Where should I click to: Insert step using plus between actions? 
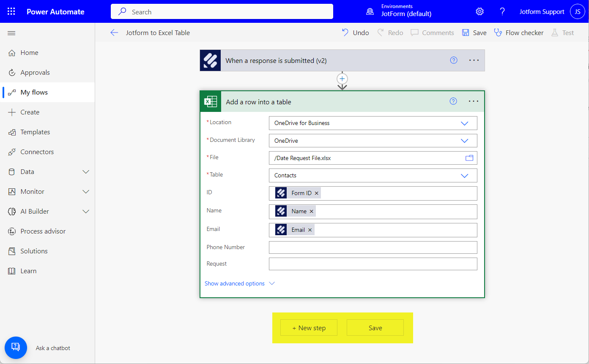(x=342, y=79)
